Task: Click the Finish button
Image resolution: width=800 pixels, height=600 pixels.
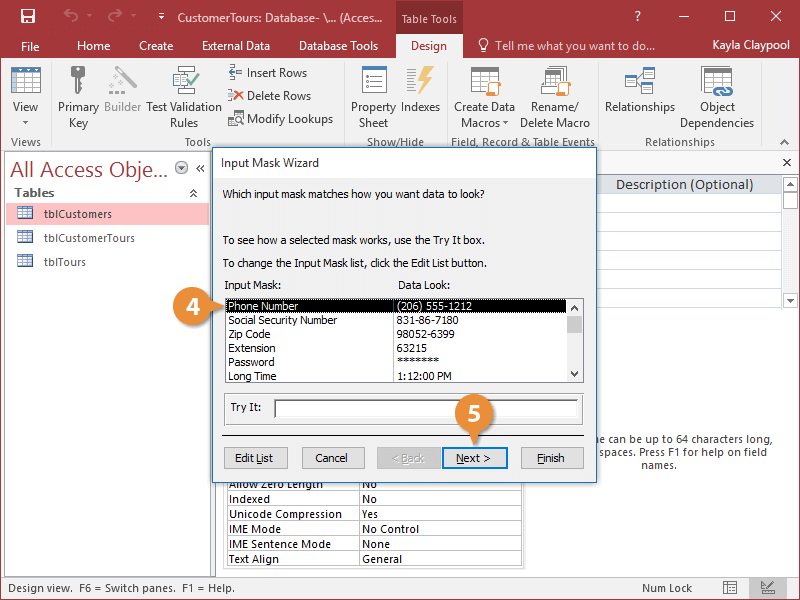Action: (552, 458)
